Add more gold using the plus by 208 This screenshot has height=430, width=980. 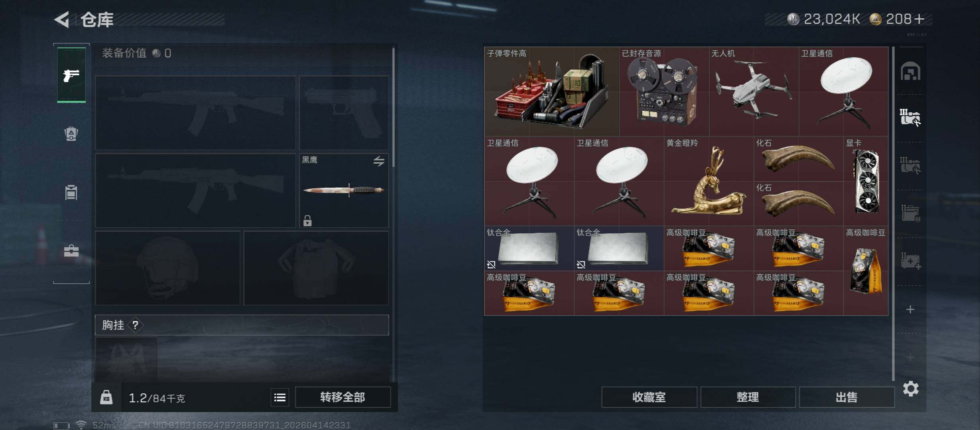tap(919, 19)
